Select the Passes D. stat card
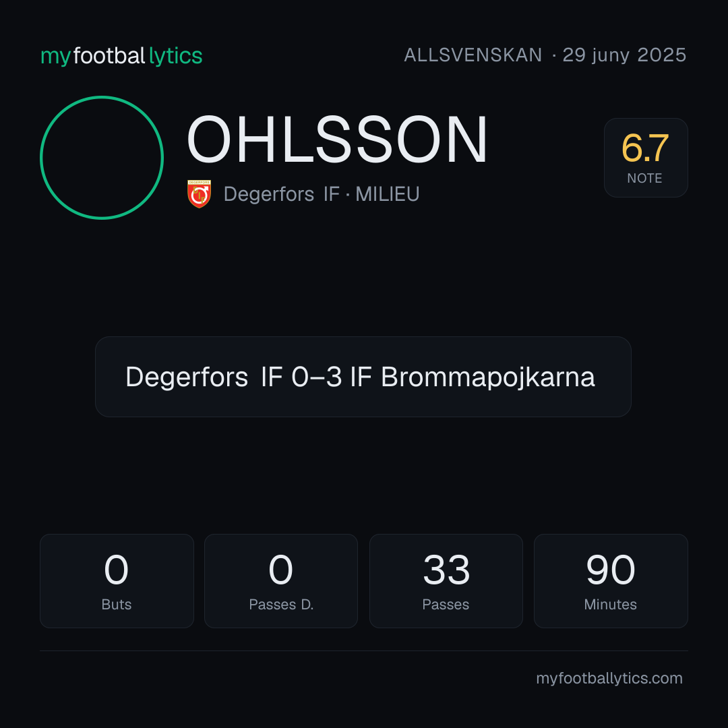Image resolution: width=728 pixels, height=728 pixels. tap(281, 581)
